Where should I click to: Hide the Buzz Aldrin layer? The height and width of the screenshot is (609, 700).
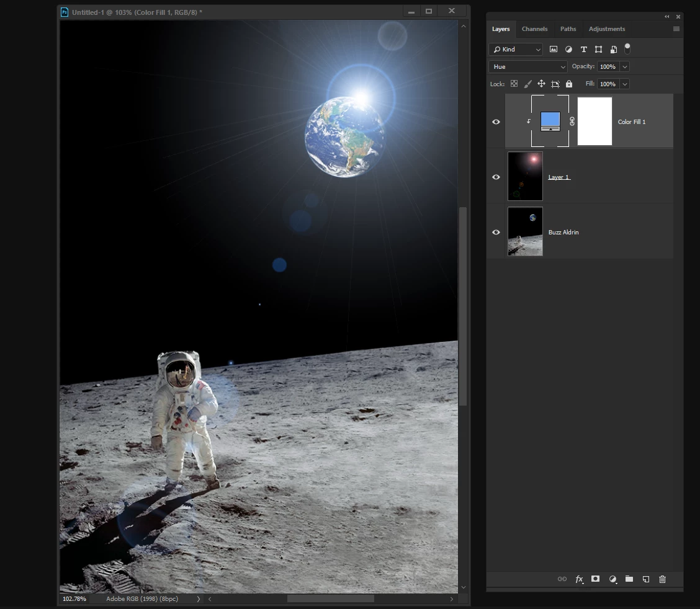[x=496, y=233]
